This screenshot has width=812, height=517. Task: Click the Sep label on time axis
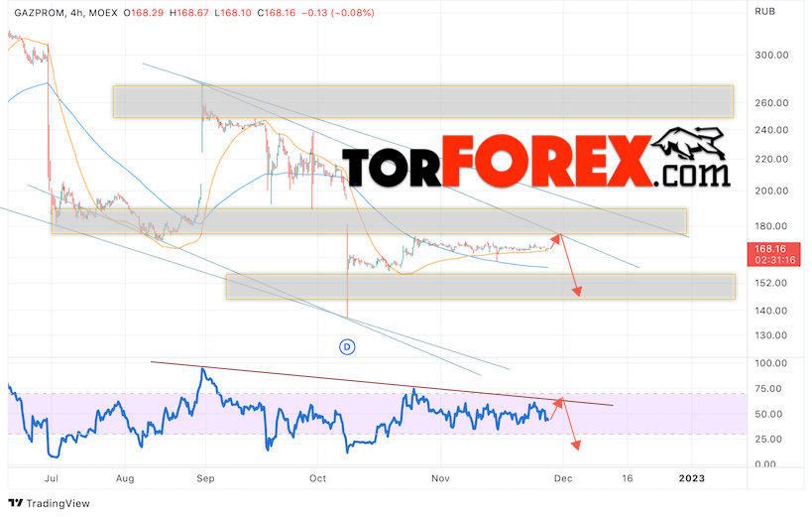point(205,478)
